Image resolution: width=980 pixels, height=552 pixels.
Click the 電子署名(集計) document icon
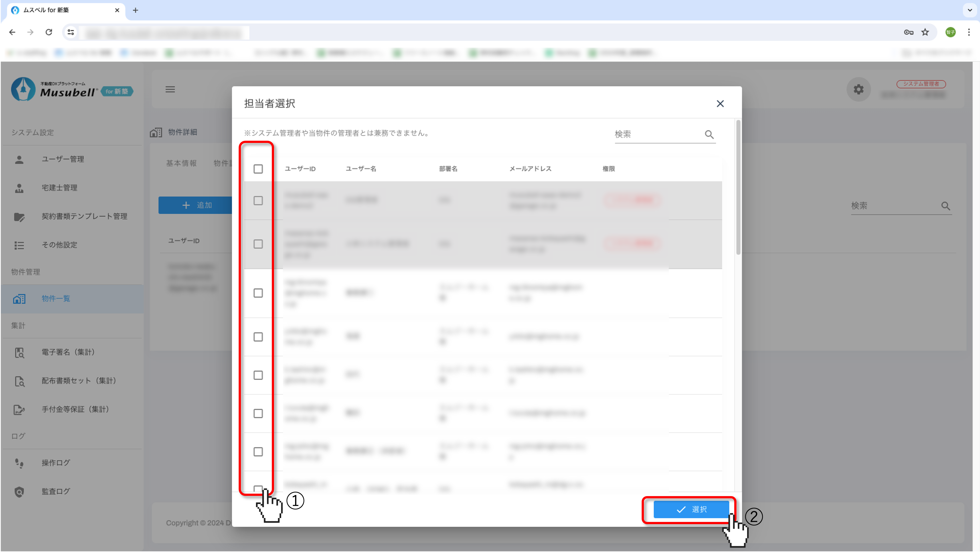click(19, 352)
